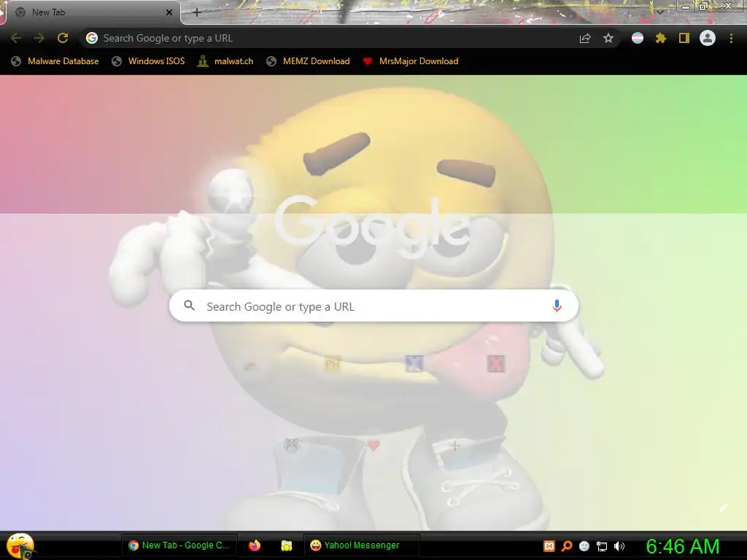Open the profile avatar menu
The width and height of the screenshot is (747, 560).
coord(708,38)
